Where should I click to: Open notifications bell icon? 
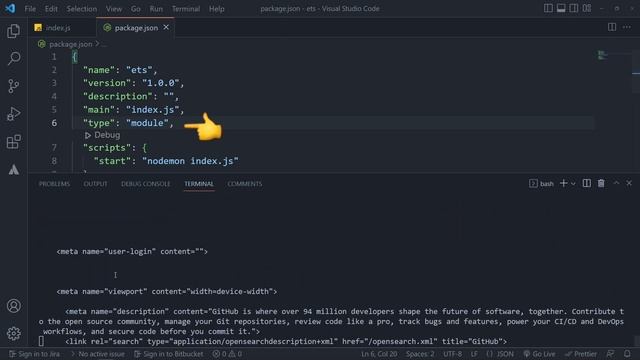[x=627, y=354]
